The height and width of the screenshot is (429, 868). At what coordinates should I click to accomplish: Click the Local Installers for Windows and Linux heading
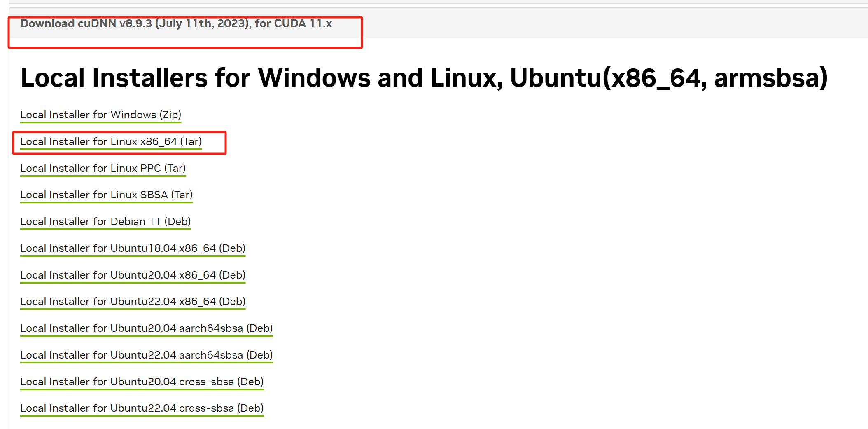(x=424, y=78)
